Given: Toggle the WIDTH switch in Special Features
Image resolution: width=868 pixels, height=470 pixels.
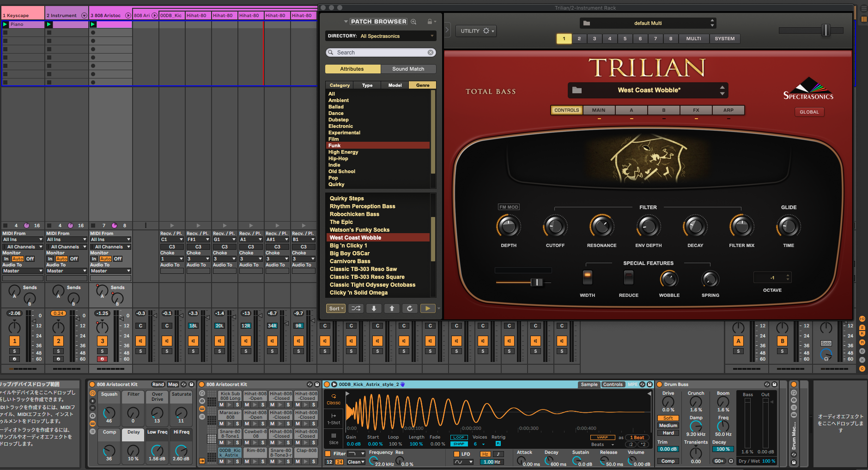Looking at the screenshot, I should tap(587, 277).
